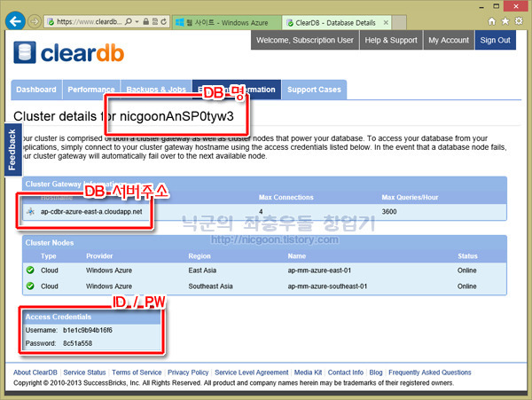Click the refresh page icon
The width and height of the screenshot is (532, 400).
pyautogui.click(x=163, y=21)
